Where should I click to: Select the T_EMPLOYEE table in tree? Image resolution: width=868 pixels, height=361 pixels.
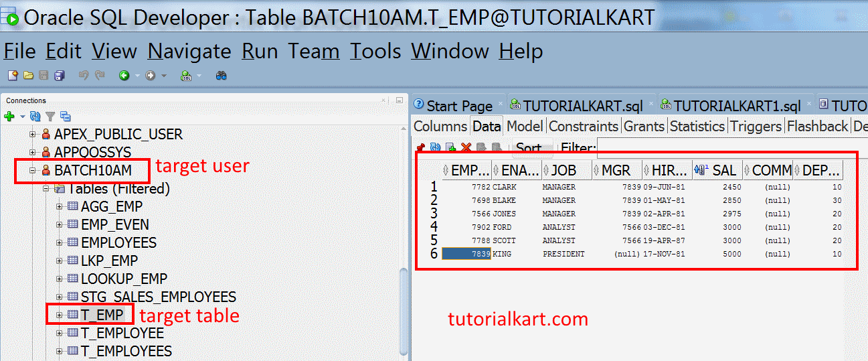[x=122, y=333]
